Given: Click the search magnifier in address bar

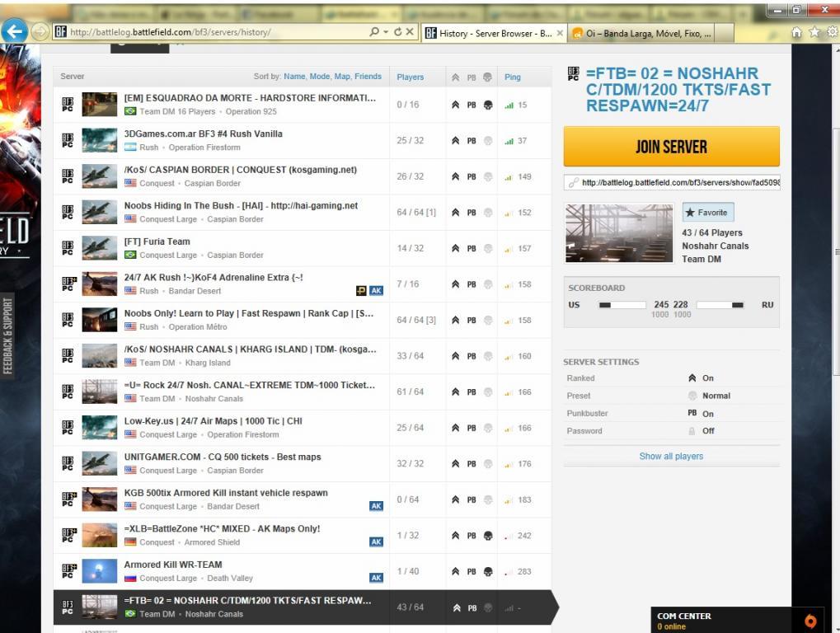Looking at the screenshot, I should (374, 32).
